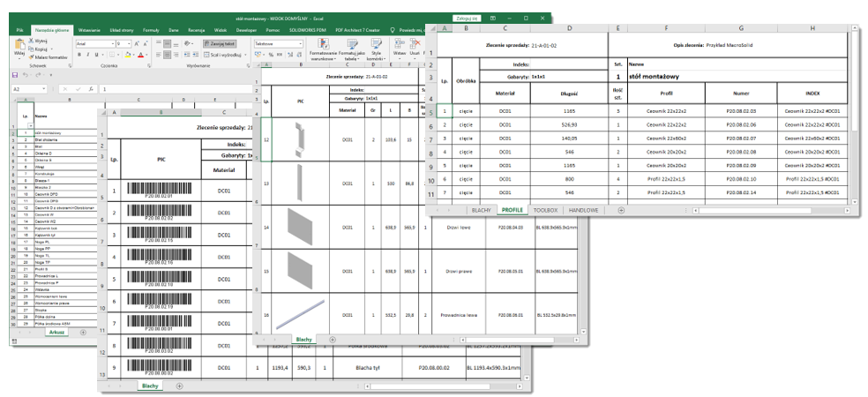Decrease font size with the smaller A icon

(146, 43)
